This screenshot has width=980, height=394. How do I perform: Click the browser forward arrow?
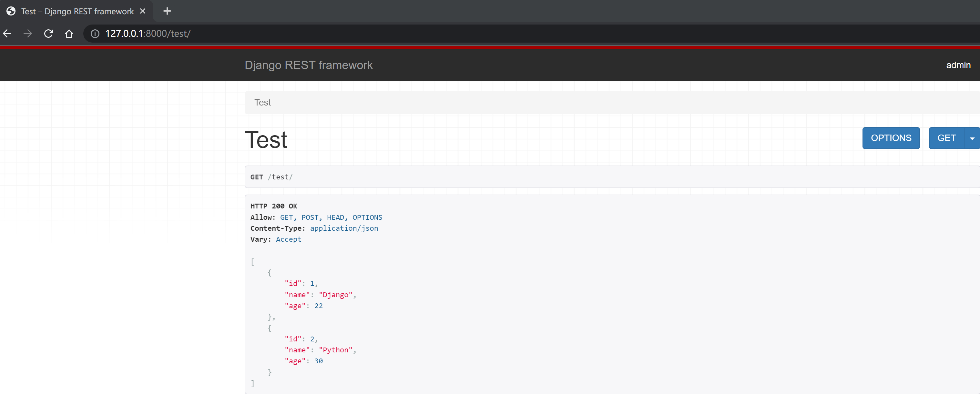[x=28, y=34]
